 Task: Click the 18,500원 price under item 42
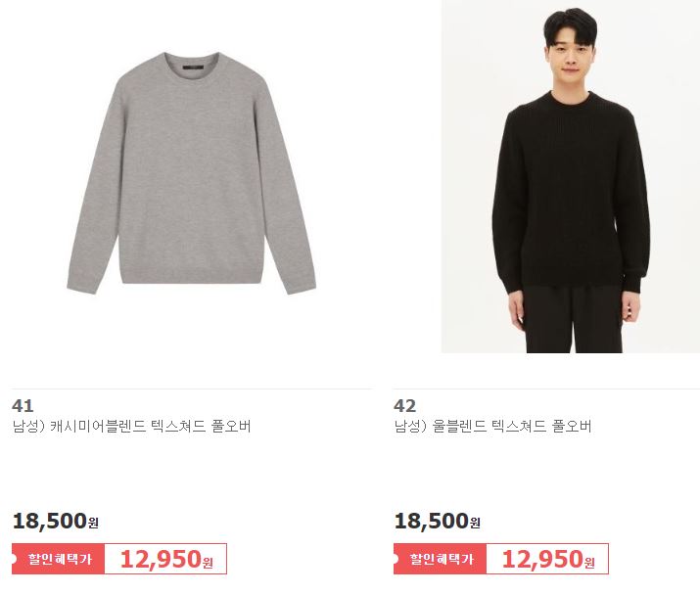tap(438, 521)
